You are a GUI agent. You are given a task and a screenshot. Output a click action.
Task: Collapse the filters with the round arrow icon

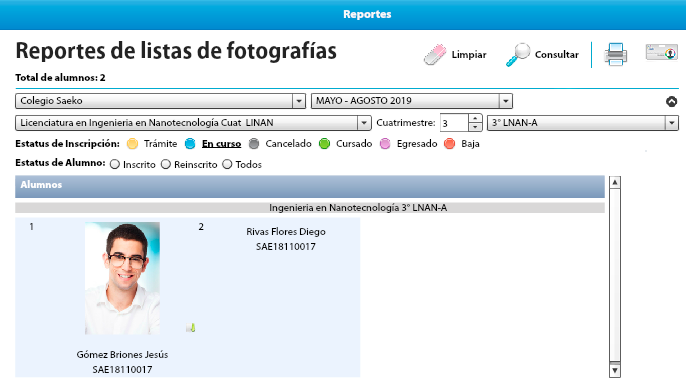coord(671,102)
